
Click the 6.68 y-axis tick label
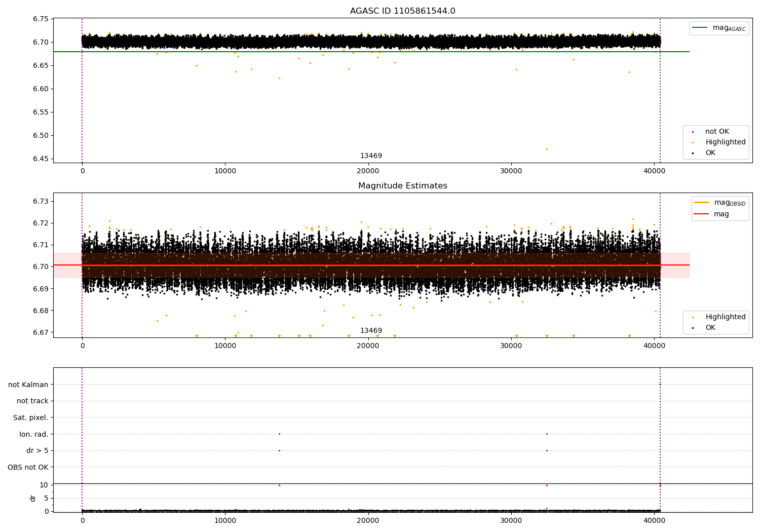tap(40, 311)
